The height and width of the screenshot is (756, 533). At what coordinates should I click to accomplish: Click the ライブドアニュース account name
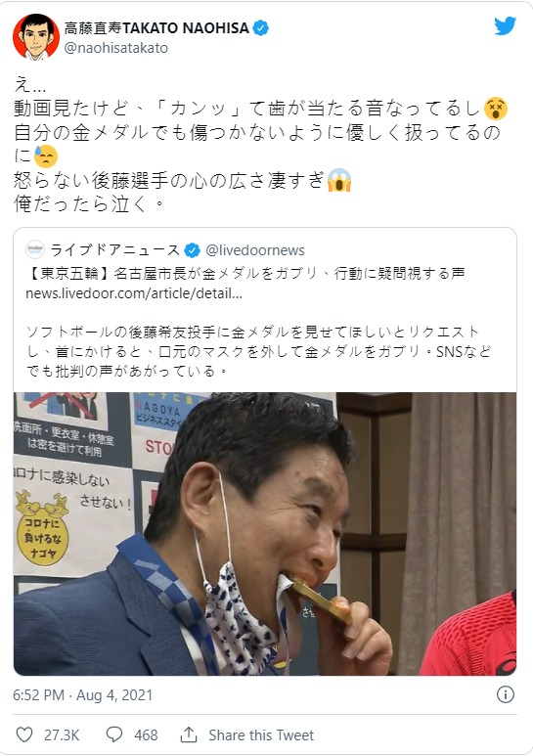click(x=114, y=249)
